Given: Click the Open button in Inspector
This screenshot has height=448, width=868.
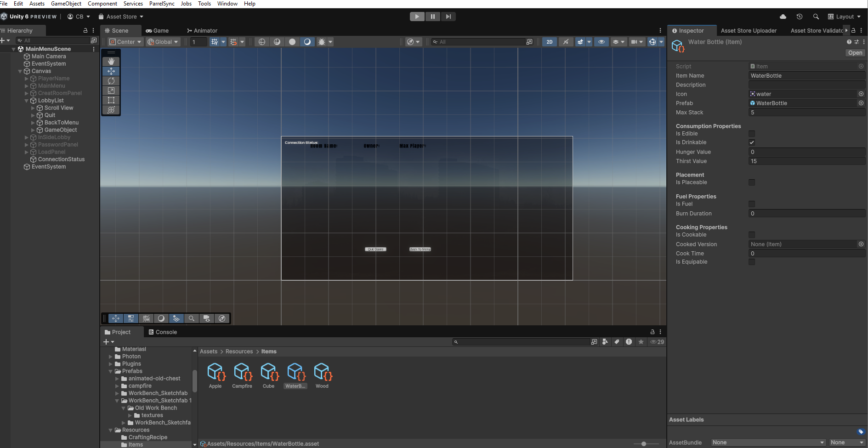Looking at the screenshot, I should 855,53.
